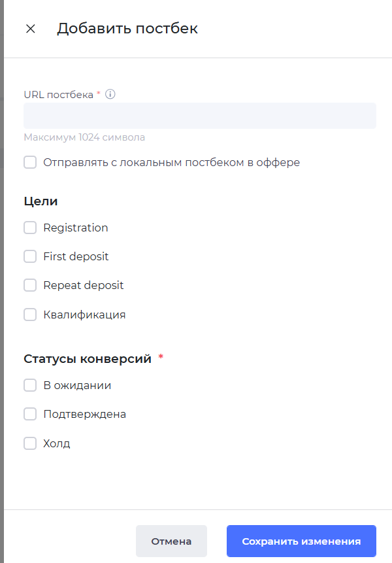Click the red asterisk after Статусы конверсий
Screen dimensions: 392x563
(161, 357)
